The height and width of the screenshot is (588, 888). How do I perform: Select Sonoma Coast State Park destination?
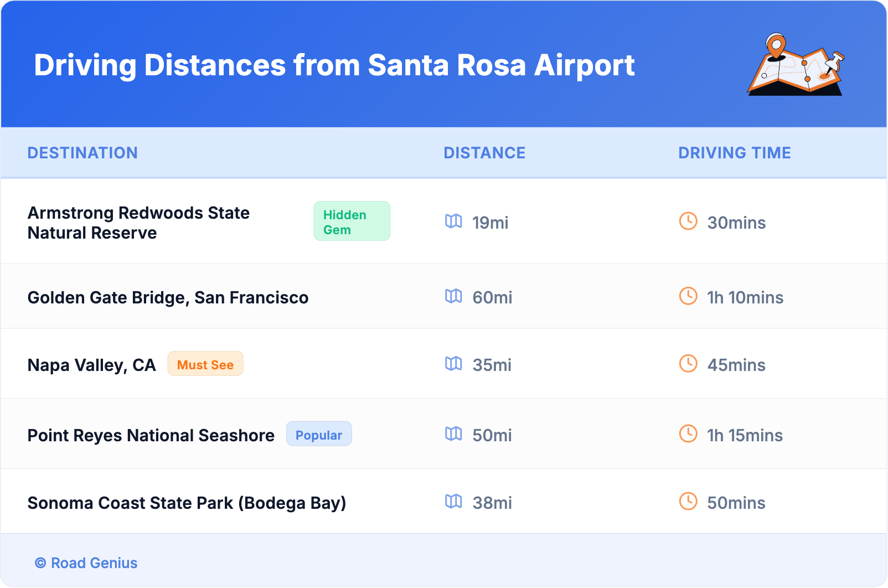click(x=187, y=503)
